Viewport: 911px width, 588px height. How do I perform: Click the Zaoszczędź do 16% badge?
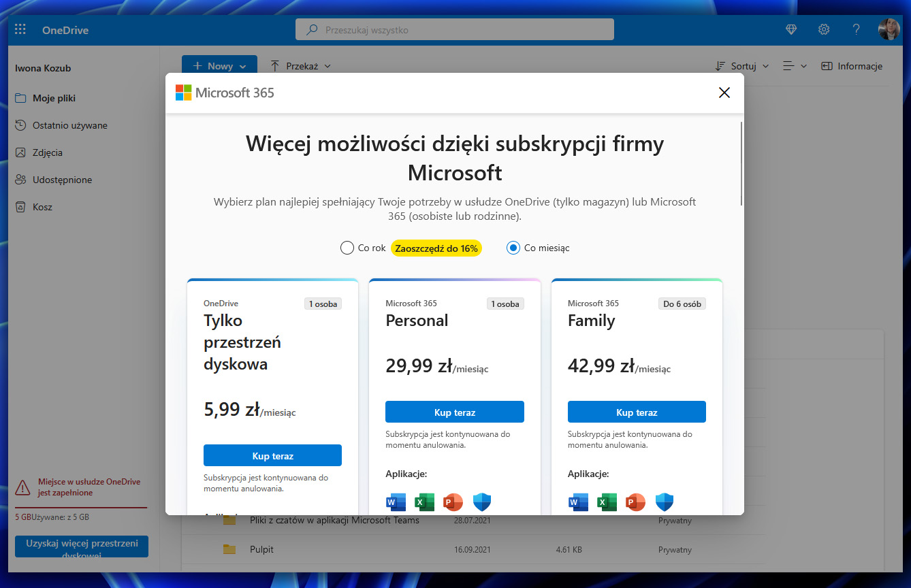click(x=436, y=248)
